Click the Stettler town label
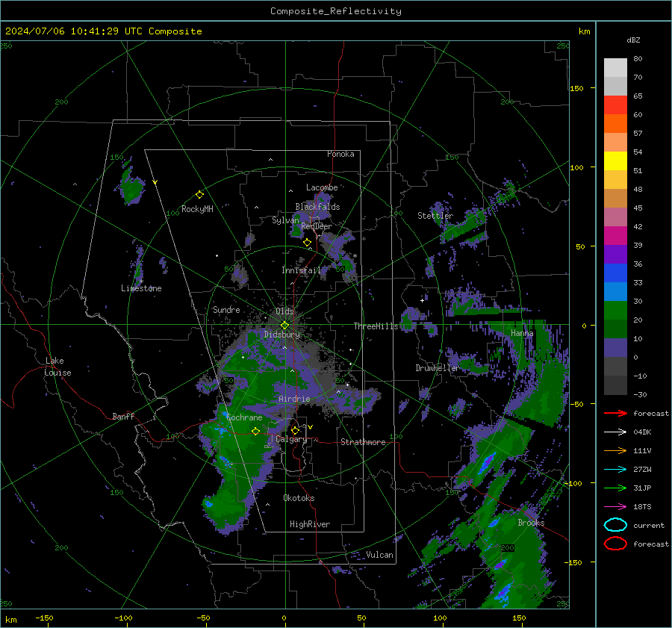Screen dimensions: 672x628 (x=435, y=216)
